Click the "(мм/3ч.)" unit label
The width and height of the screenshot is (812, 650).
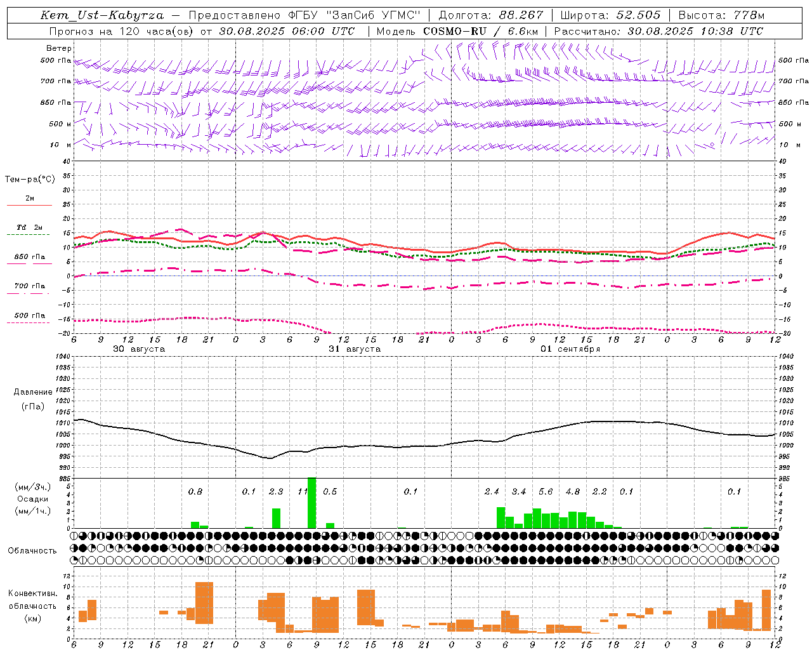pyautogui.click(x=33, y=487)
